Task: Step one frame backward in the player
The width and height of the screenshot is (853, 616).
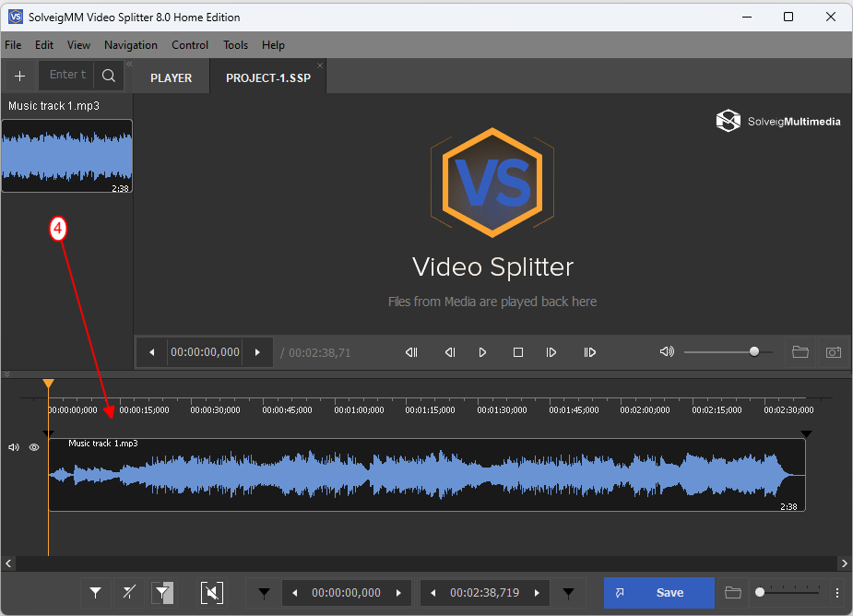Action: pos(450,352)
